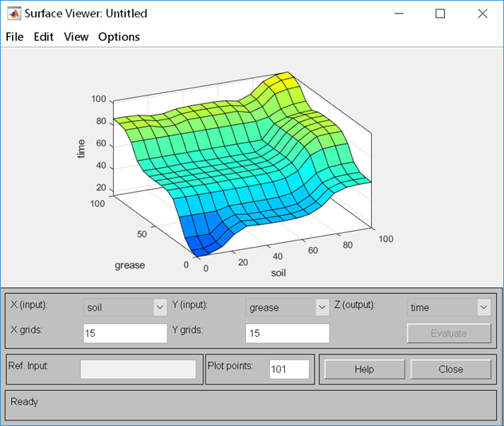Click the 3D surface plot
This screenshot has width=504, height=426.
point(242,164)
